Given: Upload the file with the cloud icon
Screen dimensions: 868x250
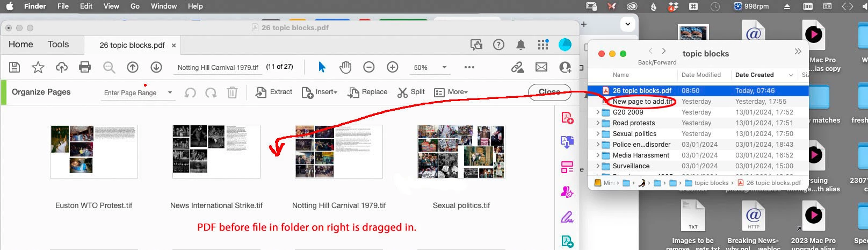Looking at the screenshot, I should point(62,67).
